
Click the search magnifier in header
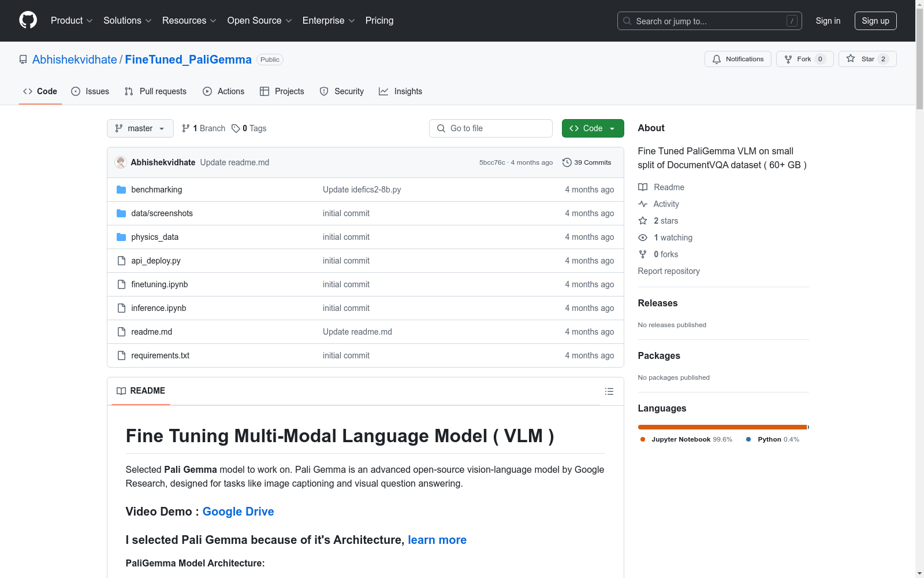click(x=627, y=21)
